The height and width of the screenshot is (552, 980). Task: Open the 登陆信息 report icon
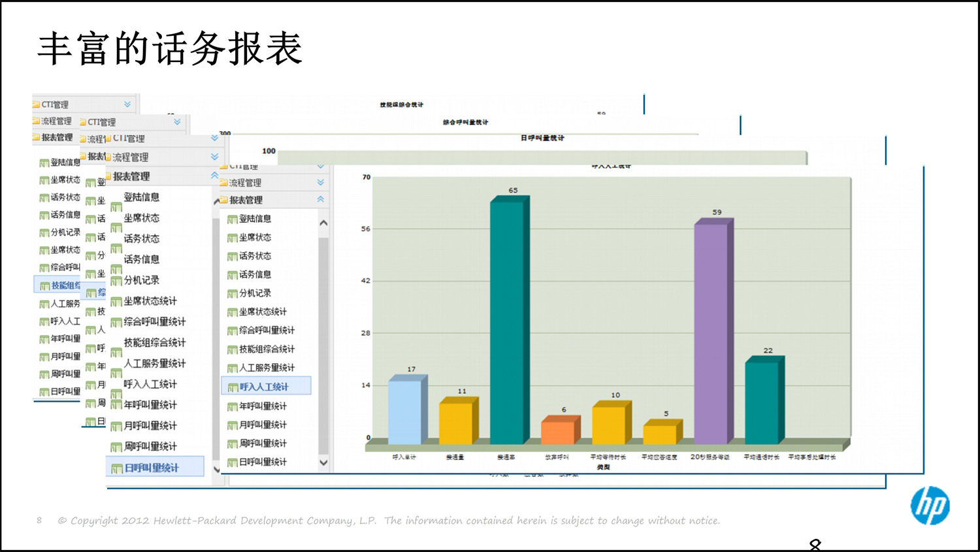pos(233,219)
